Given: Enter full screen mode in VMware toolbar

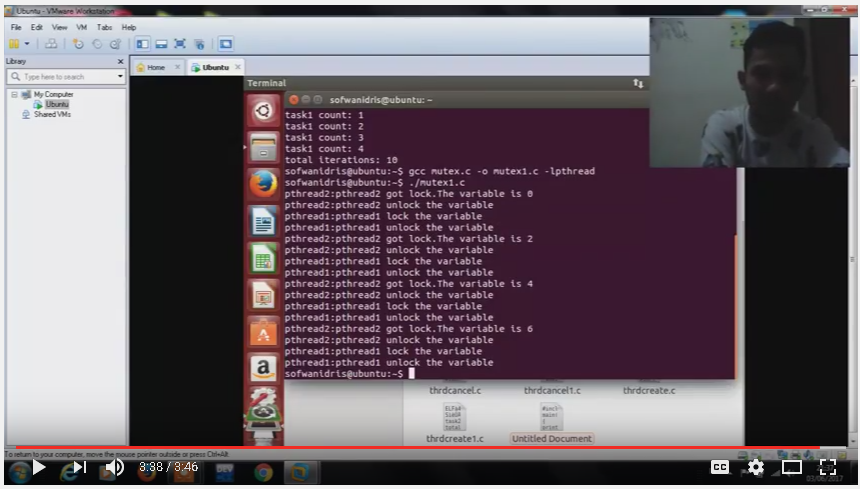Looking at the screenshot, I should pos(180,44).
